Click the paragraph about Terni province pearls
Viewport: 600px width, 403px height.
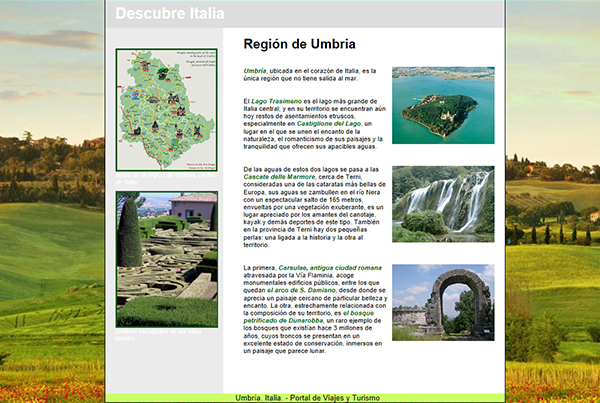(315, 207)
